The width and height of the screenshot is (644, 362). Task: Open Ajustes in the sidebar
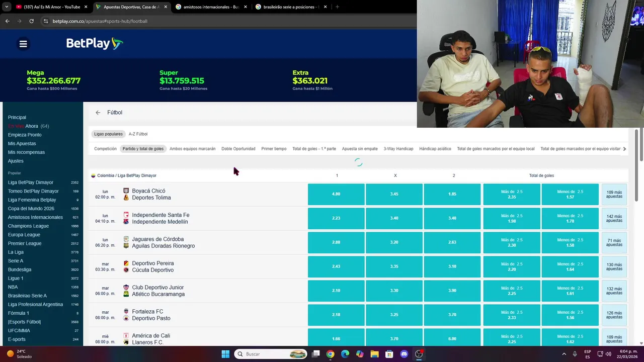click(16, 161)
